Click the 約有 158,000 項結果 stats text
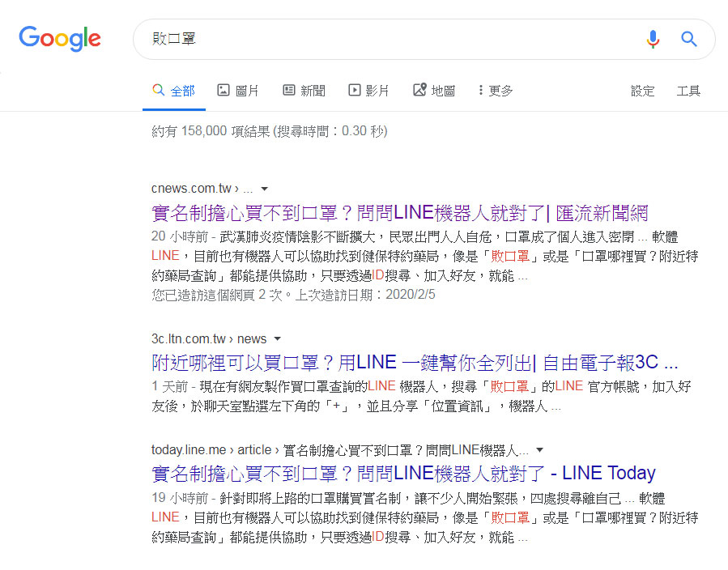The height and width of the screenshot is (570, 728). [270, 131]
